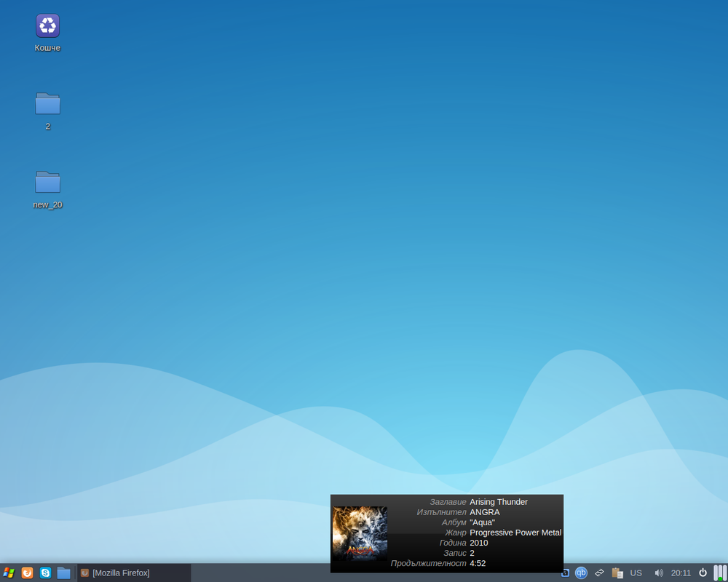728x582 pixels.
Task: Open the clipboard manager tray icon
Action: (617, 573)
